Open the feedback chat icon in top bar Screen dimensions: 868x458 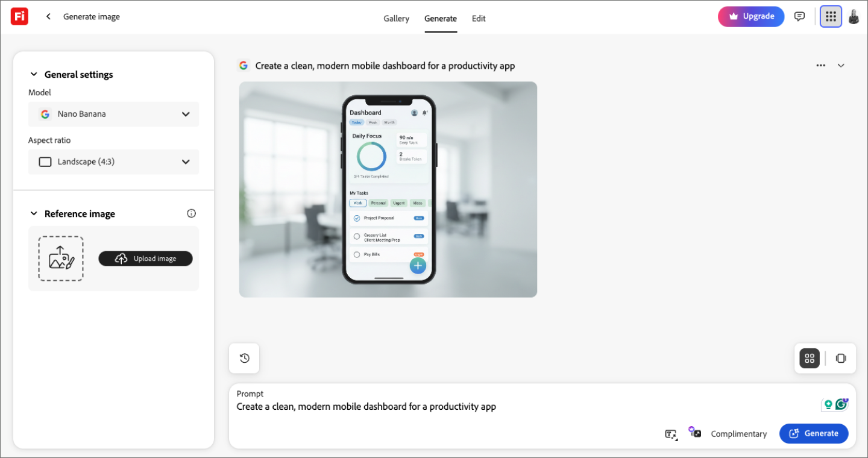pyautogui.click(x=800, y=16)
